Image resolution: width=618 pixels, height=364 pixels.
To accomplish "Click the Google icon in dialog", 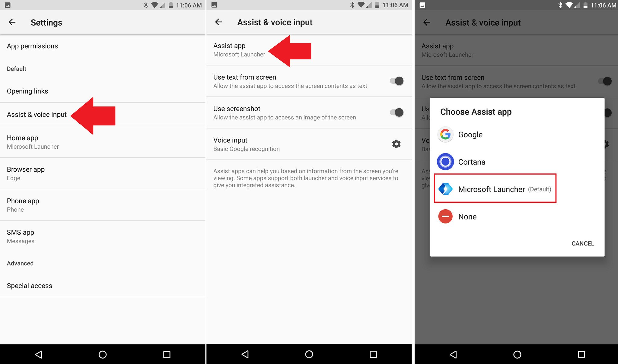I will [446, 134].
